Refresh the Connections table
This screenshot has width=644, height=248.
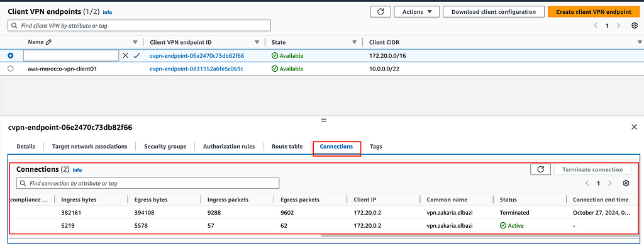tap(540, 169)
